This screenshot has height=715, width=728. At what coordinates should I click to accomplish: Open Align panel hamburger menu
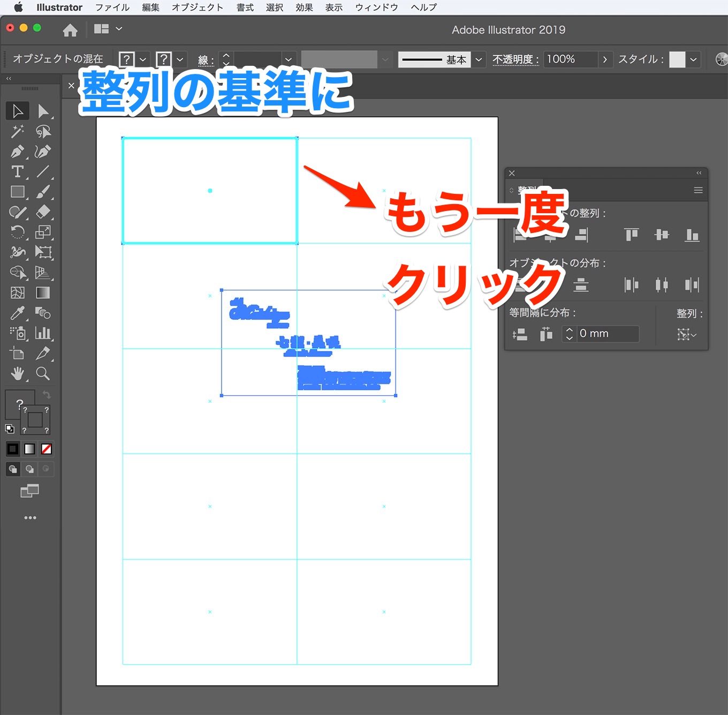(698, 190)
